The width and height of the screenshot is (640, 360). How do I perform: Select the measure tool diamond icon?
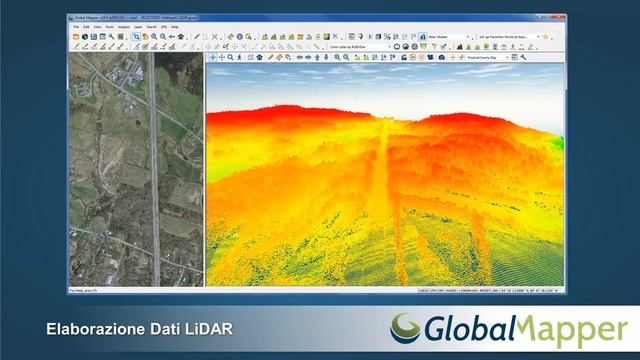231,37
